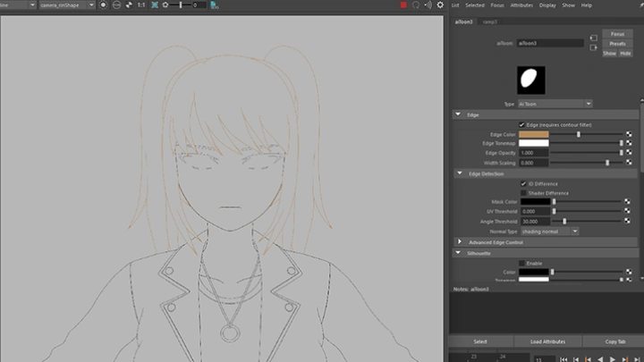Click the Mask Color map connection icon

coord(629,202)
